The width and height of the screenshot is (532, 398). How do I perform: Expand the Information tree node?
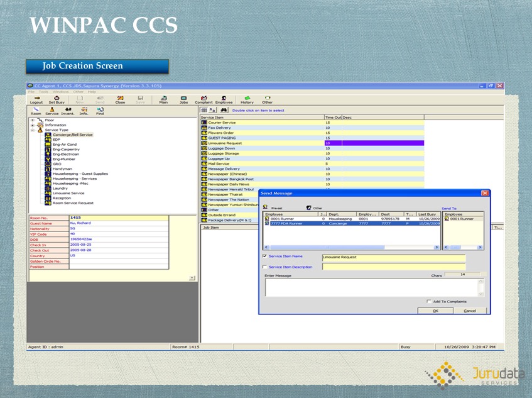[33, 124]
